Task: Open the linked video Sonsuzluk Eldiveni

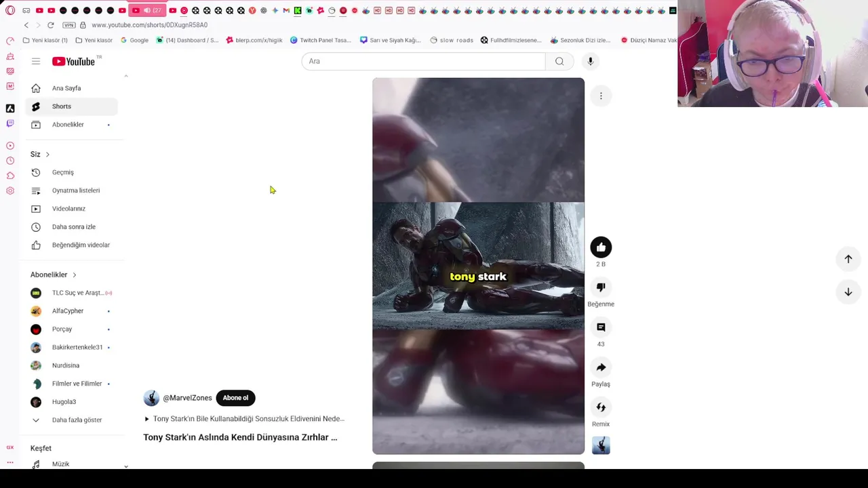Action: point(244,419)
